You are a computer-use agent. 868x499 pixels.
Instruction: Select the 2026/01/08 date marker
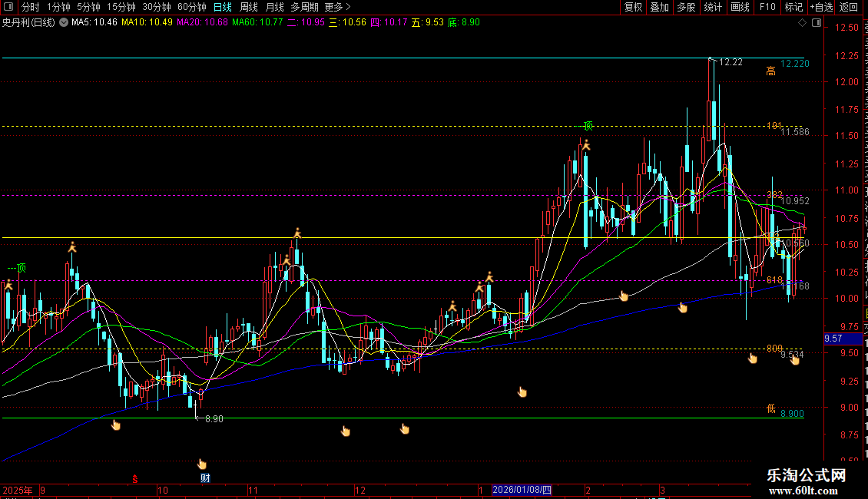[522, 490]
